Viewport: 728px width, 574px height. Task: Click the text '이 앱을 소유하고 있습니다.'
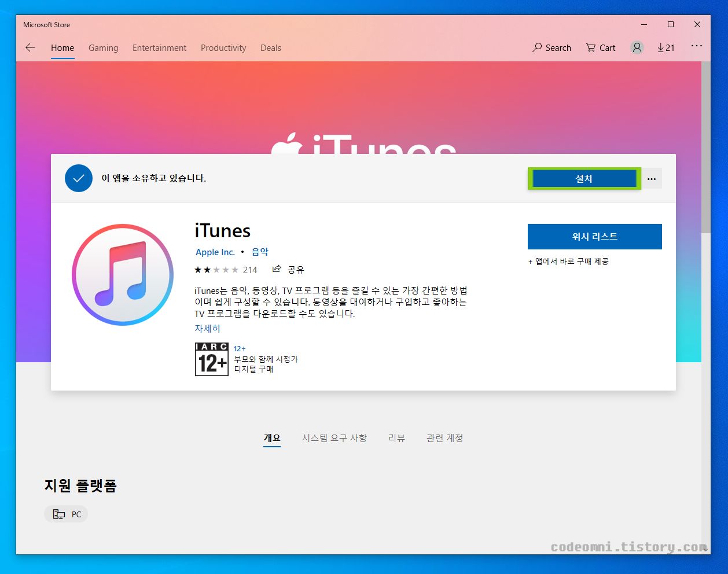pyautogui.click(x=154, y=178)
